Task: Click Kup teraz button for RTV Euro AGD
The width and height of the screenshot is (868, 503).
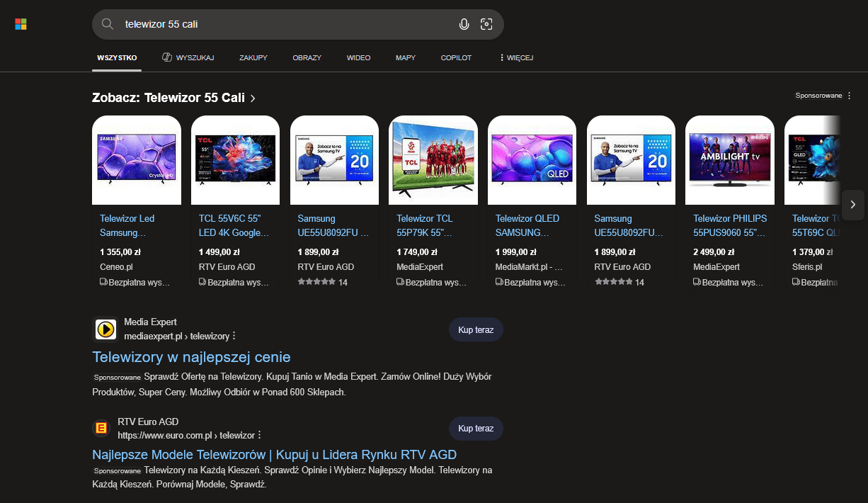Action: [476, 429]
